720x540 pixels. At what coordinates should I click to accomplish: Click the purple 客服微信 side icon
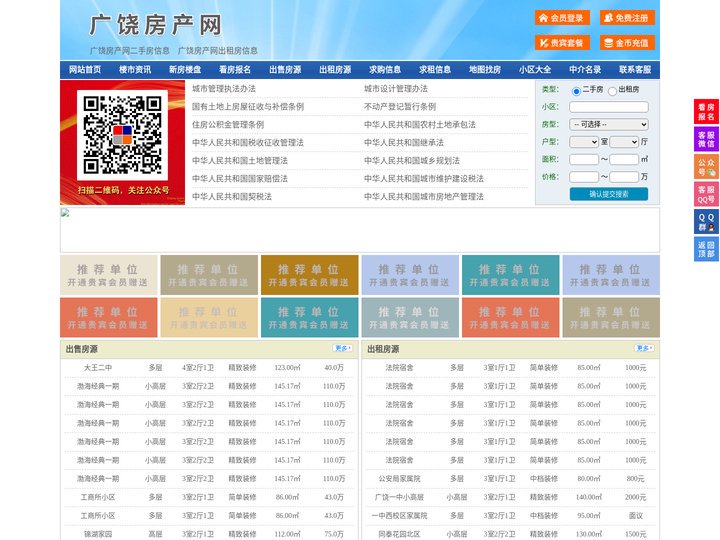coord(706,139)
